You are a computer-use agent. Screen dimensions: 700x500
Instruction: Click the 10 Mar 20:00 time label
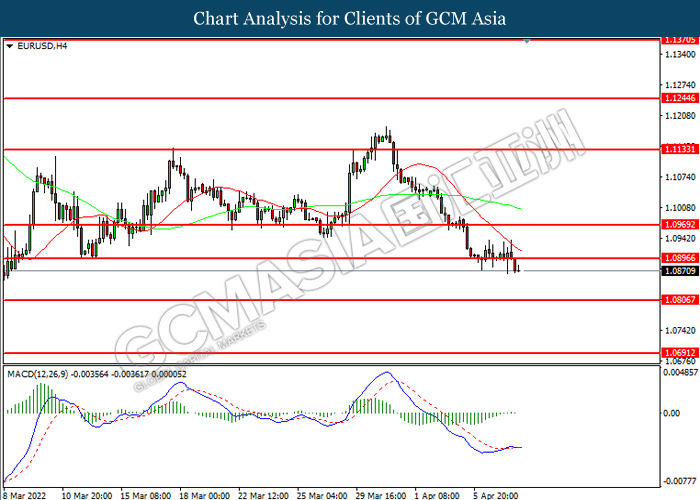coord(87,496)
